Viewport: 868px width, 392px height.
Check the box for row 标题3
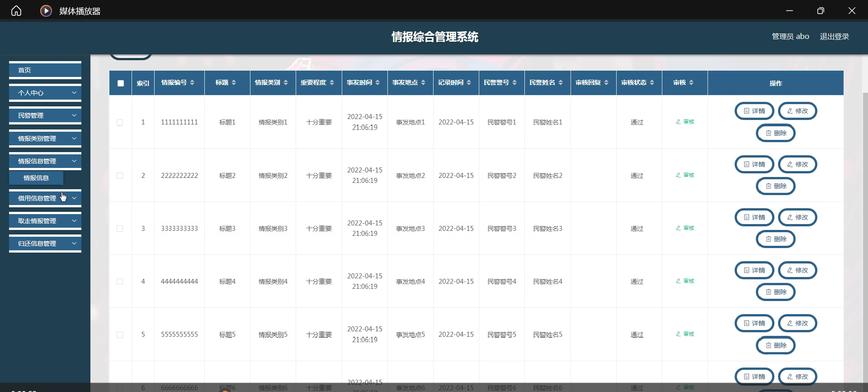click(120, 229)
